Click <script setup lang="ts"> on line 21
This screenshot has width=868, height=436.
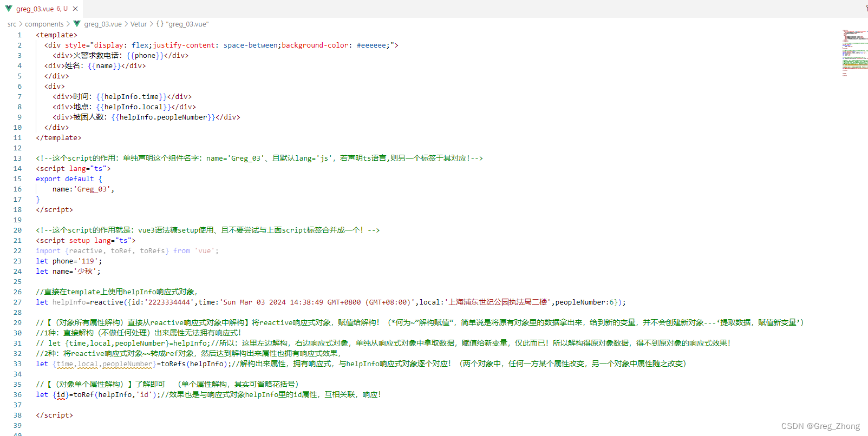coord(86,241)
